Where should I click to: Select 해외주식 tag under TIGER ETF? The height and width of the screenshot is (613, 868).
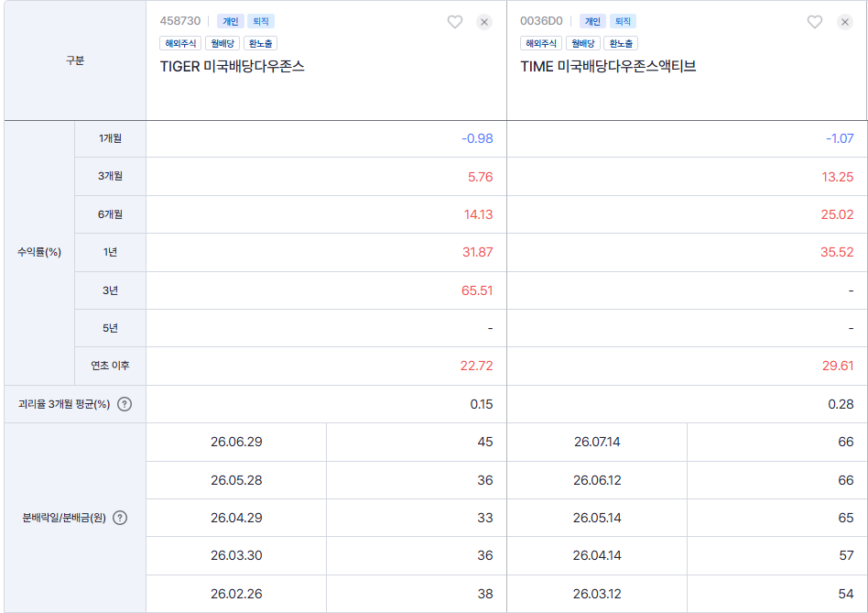(x=180, y=43)
